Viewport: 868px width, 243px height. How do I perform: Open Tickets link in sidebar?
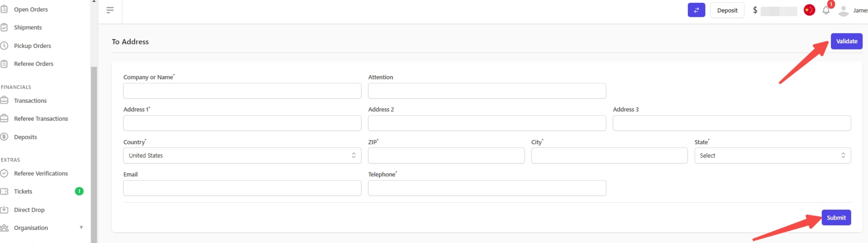tap(23, 191)
